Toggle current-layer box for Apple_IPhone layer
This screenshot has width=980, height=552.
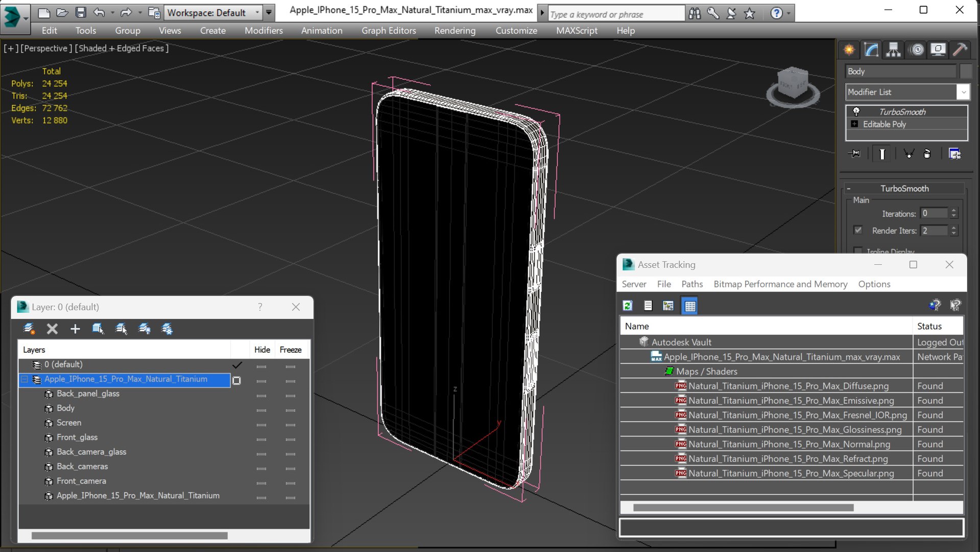[x=236, y=380]
